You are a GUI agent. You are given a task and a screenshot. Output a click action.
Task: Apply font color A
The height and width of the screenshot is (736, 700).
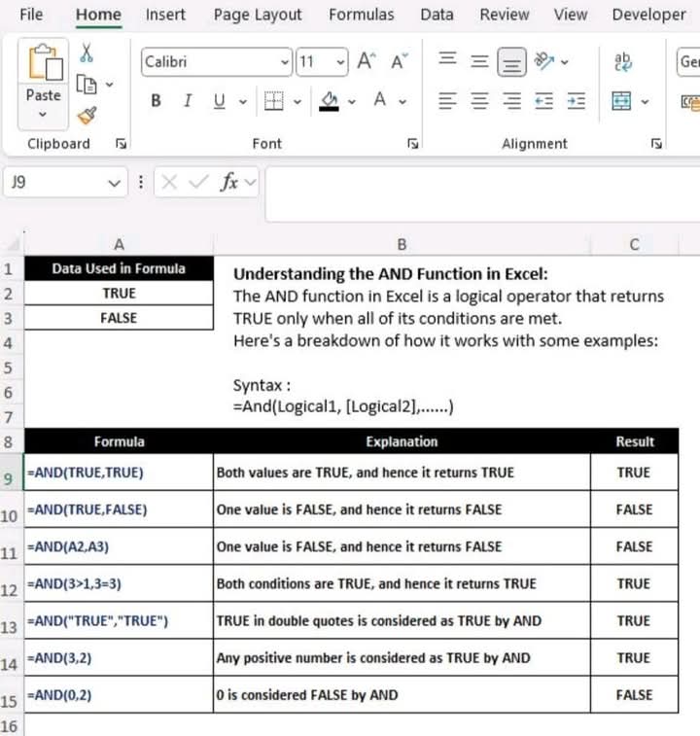[x=380, y=100]
